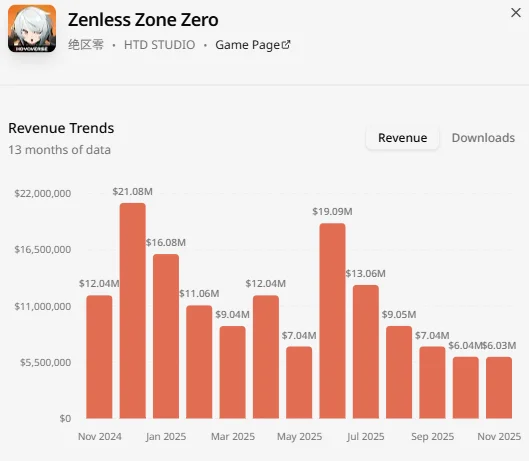Click the $11.06M revenue bar
The height and width of the screenshot is (461, 529).
(x=199, y=362)
